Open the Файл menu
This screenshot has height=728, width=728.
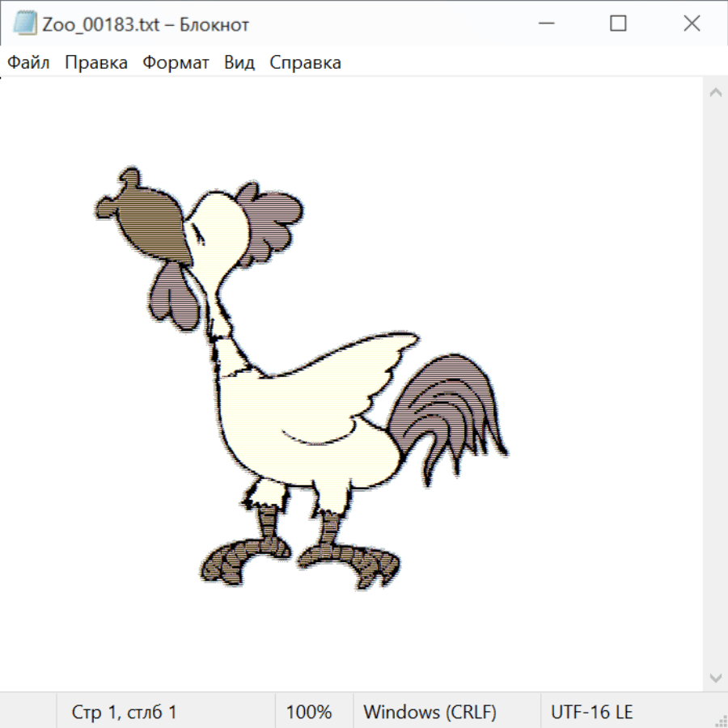(29, 63)
